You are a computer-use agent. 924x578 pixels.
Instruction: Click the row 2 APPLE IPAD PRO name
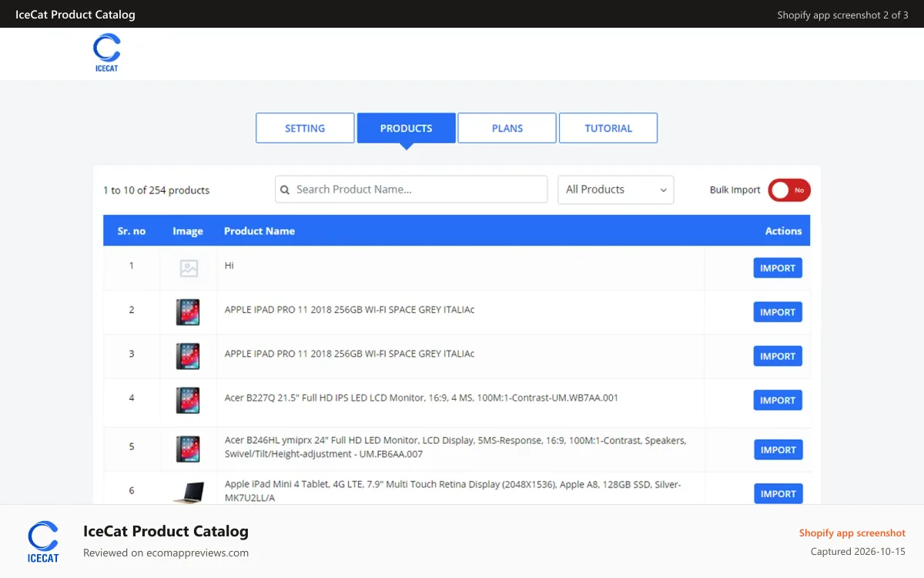(x=350, y=310)
